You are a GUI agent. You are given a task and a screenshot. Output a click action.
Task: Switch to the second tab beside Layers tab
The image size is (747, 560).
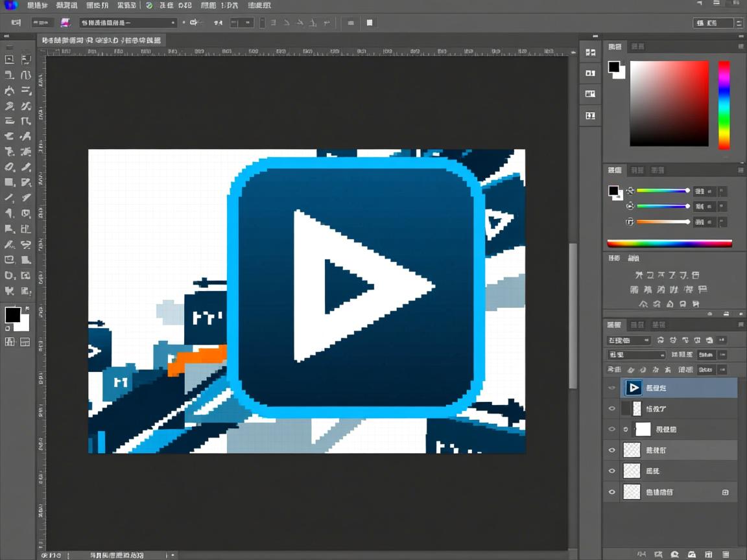[637, 325]
